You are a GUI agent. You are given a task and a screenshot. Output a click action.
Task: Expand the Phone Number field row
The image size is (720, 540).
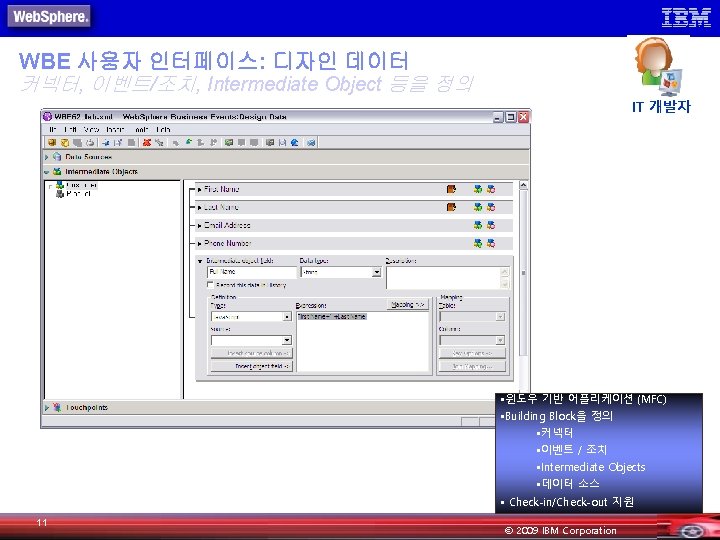point(199,243)
